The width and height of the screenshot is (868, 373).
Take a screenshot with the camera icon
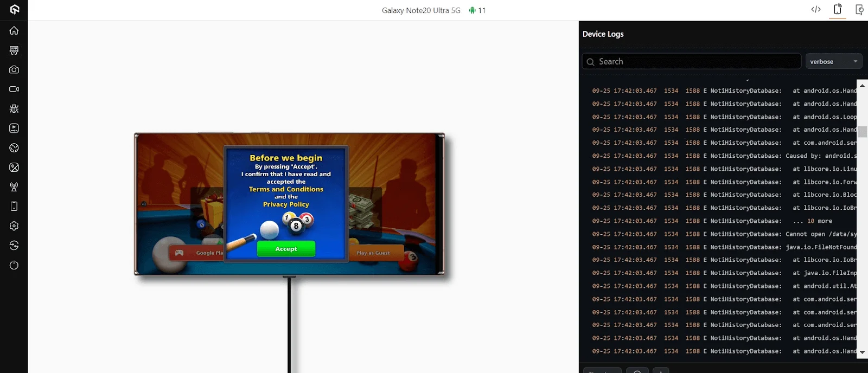(x=14, y=69)
